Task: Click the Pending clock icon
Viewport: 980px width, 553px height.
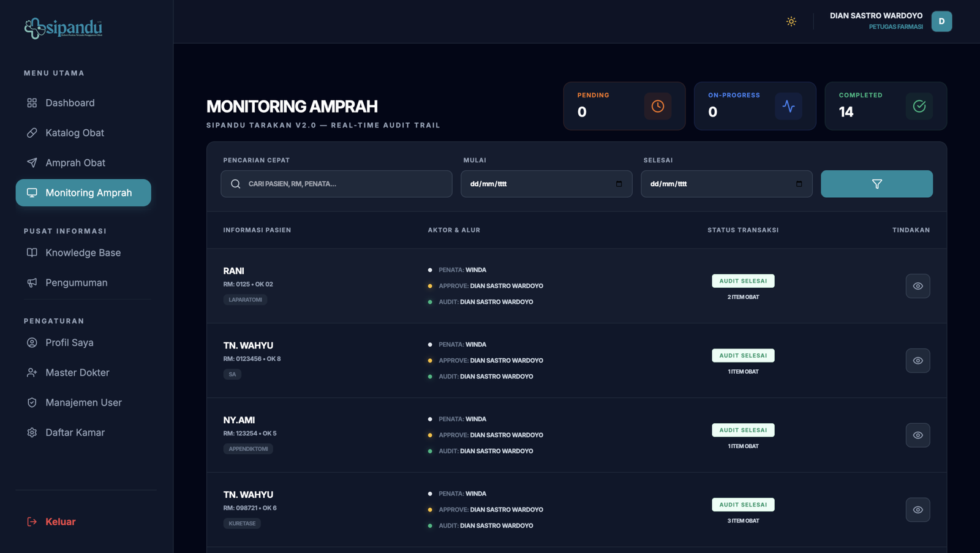Action: point(658,107)
